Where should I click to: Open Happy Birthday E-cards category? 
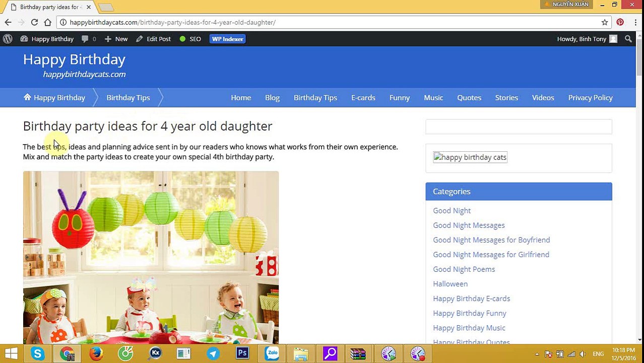[471, 298]
